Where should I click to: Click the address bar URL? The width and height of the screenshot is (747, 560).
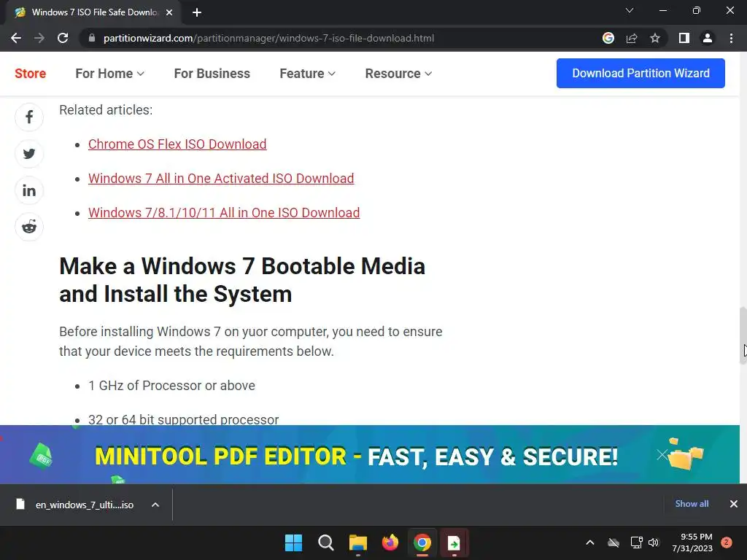[x=268, y=38]
